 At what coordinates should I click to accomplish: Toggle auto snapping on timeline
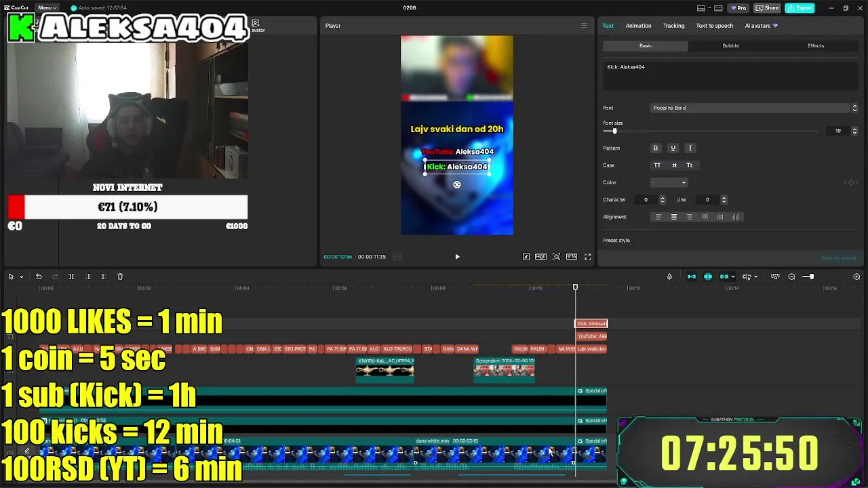pos(708,277)
